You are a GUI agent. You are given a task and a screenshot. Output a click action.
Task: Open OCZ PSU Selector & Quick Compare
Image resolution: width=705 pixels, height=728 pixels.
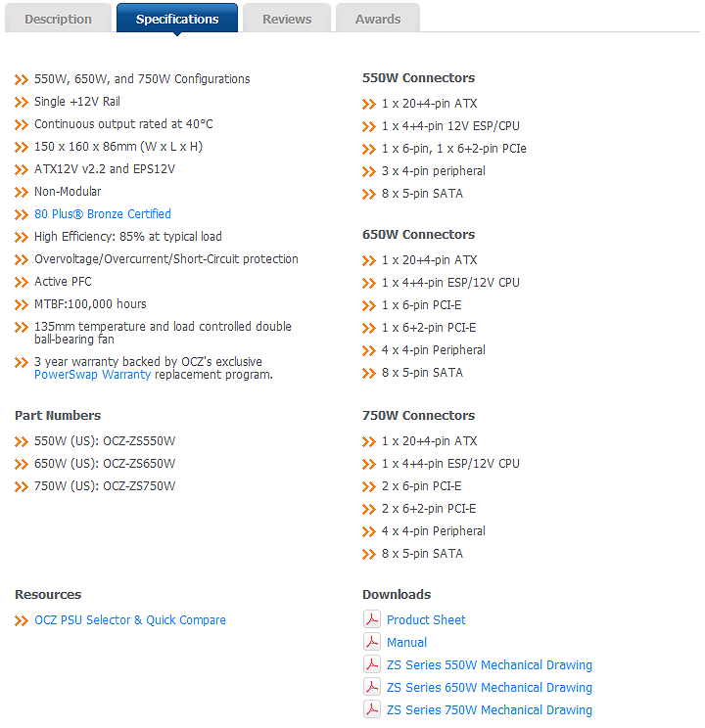point(130,620)
